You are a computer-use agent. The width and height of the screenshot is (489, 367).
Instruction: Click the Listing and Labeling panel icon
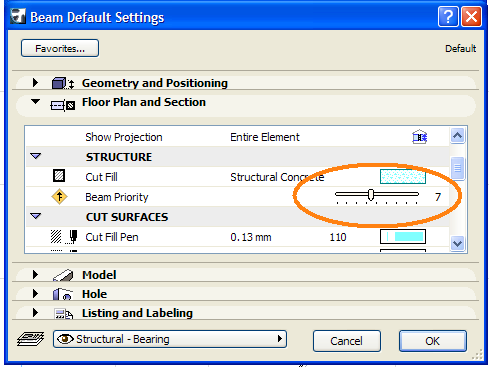(x=63, y=314)
